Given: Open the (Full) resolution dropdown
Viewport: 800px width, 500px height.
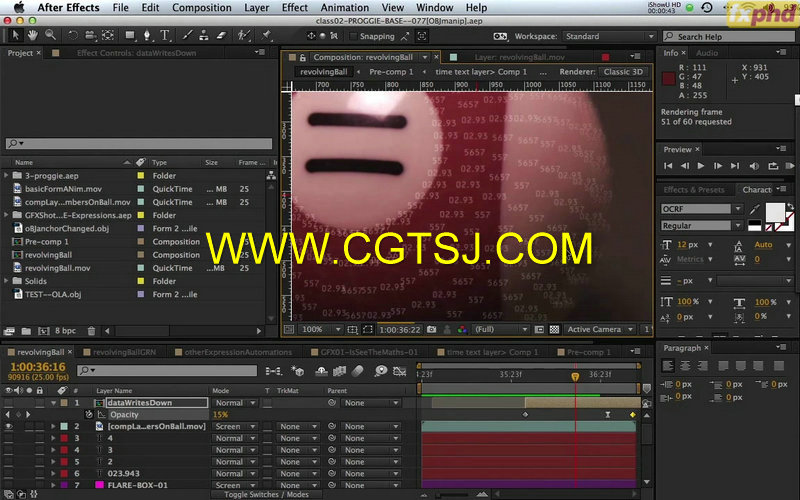Looking at the screenshot, I should point(501,330).
